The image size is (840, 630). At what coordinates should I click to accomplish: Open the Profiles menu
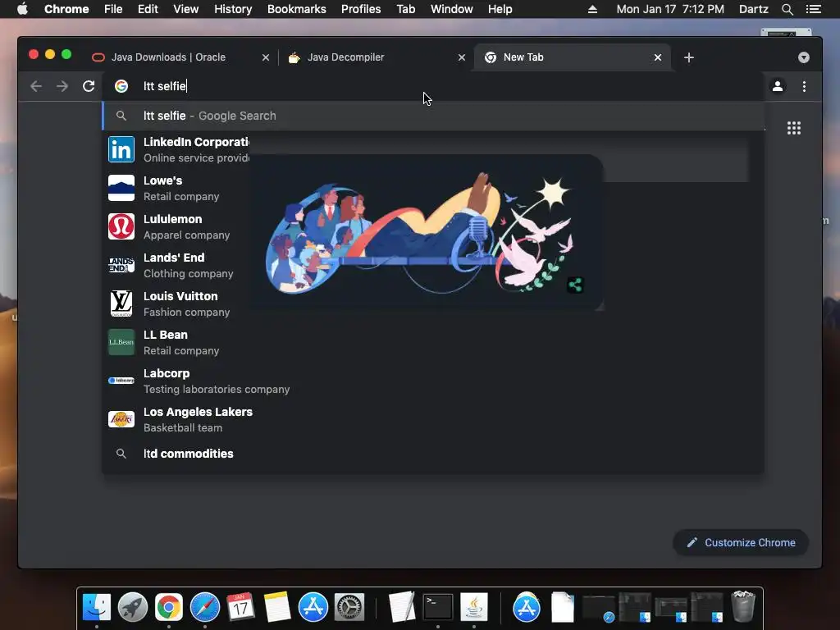pyautogui.click(x=361, y=9)
